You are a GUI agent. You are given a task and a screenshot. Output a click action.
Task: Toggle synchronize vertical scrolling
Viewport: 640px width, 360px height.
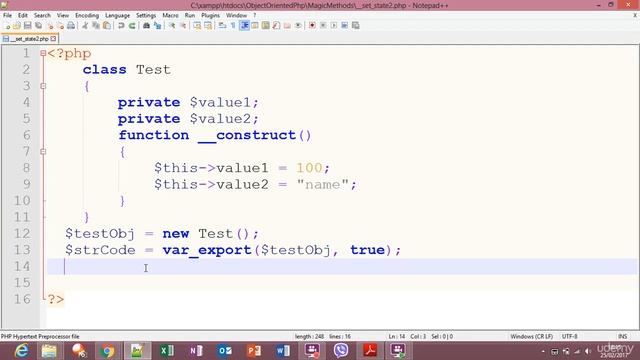click(x=197, y=26)
